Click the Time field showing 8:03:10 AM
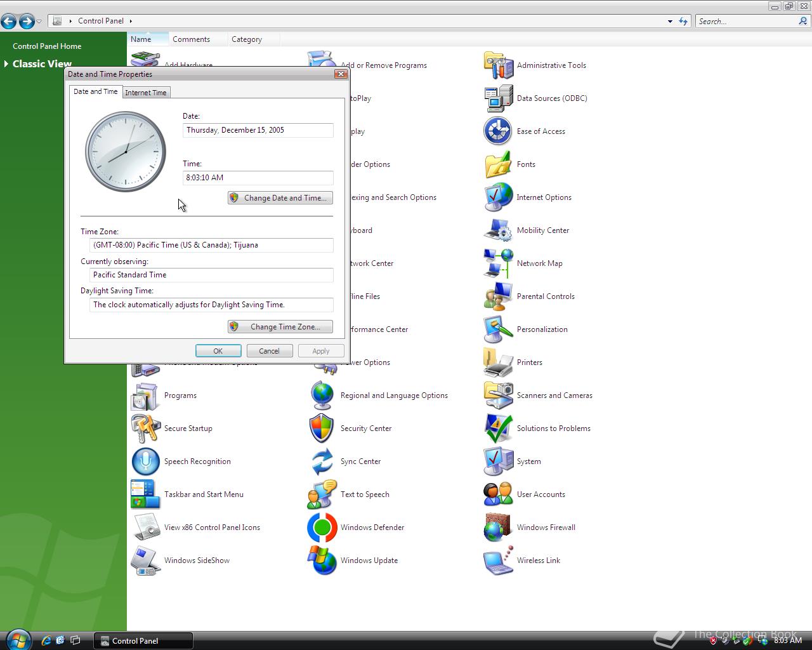The height and width of the screenshot is (650, 812). [x=258, y=178]
